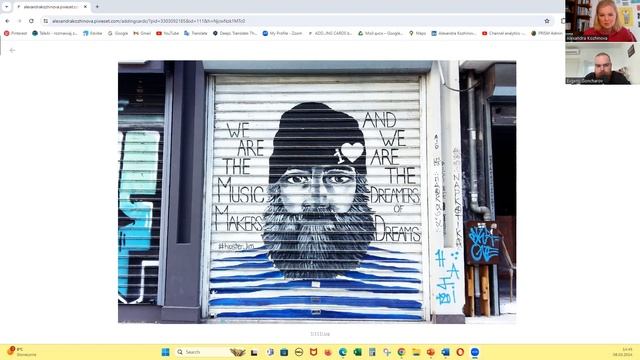View site information icon in address bar
Image resolution: width=640 pixels, height=360 pixels.
click(46, 21)
